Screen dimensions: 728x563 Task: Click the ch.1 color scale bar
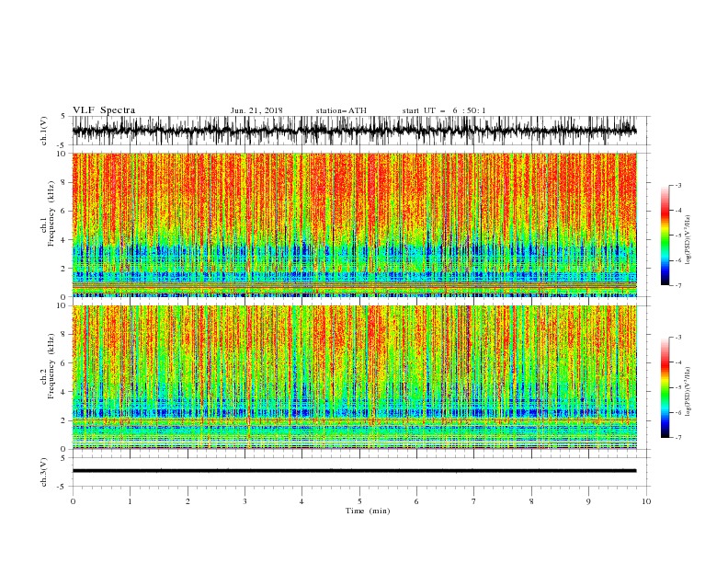(665, 236)
